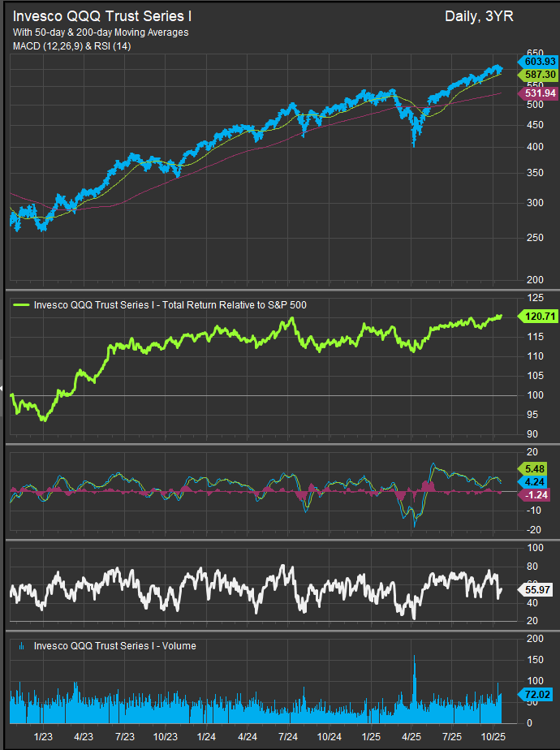Click the 50-day & 200-day Moving Averages subtitle

(101, 32)
